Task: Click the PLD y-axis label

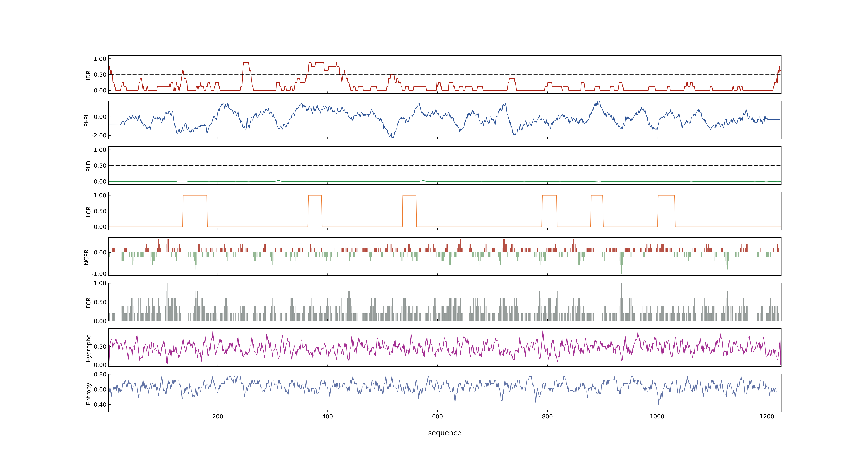Action: 89,166
